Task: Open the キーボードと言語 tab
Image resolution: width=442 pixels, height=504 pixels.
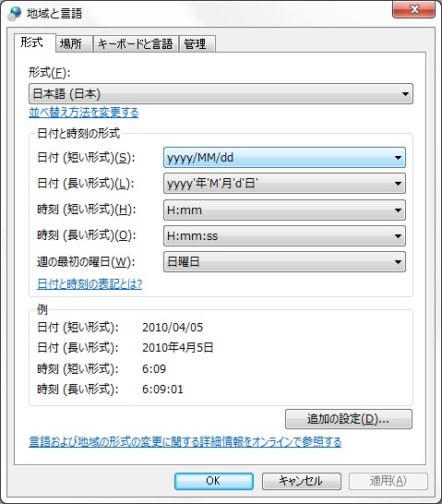Action: [x=136, y=43]
